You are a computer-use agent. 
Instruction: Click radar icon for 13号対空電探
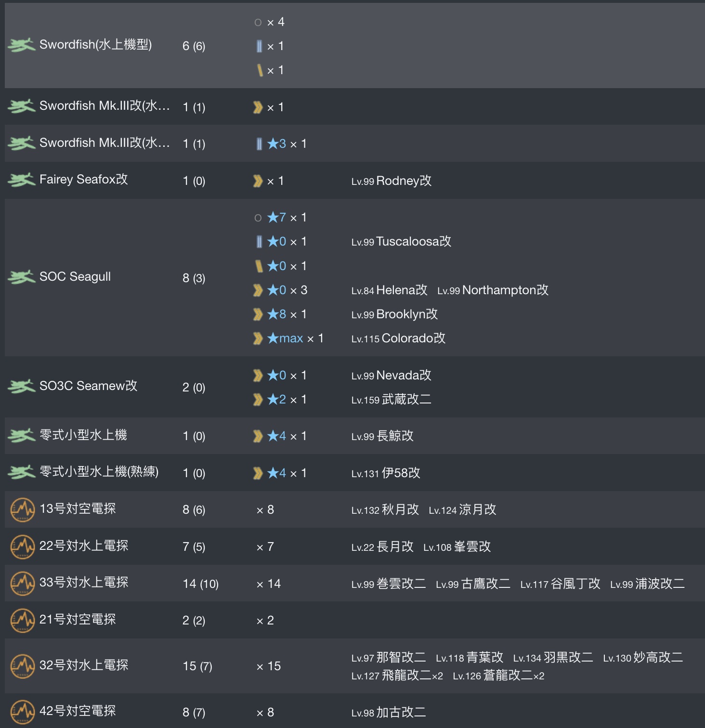coord(22,510)
